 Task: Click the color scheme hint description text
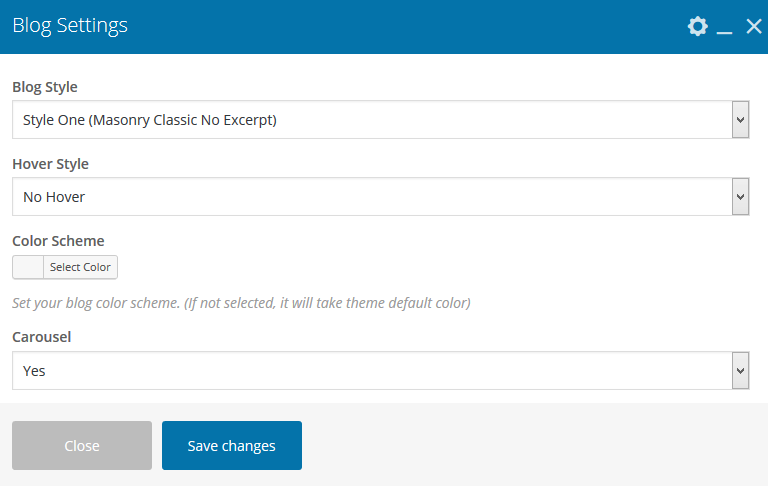[x=241, y=302]
